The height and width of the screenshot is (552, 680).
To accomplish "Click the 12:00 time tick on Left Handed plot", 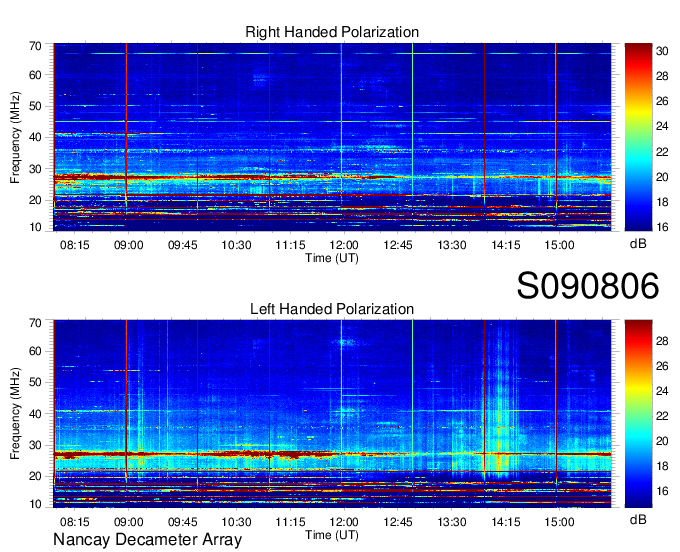I will coord(344,522).
